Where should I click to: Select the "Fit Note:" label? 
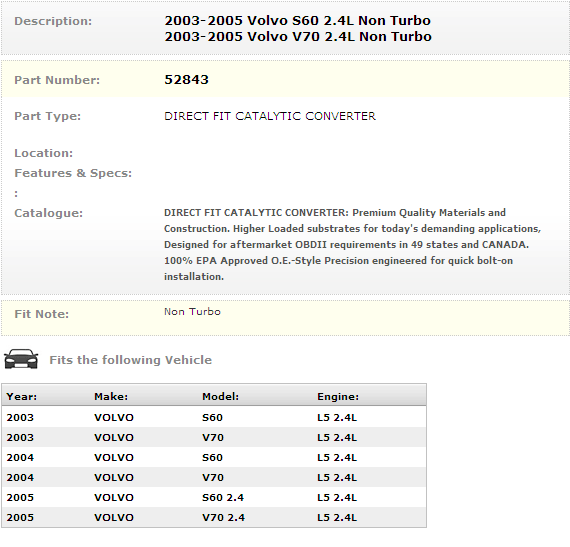tap(41, 314)
